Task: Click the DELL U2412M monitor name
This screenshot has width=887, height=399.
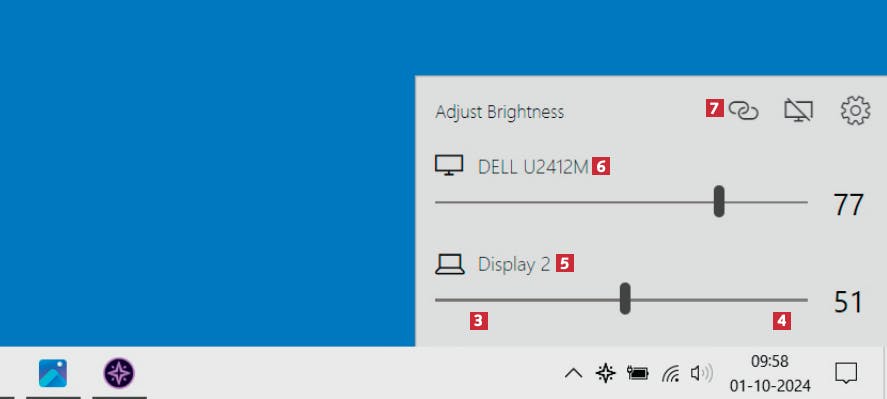Action: coord(533,167)
